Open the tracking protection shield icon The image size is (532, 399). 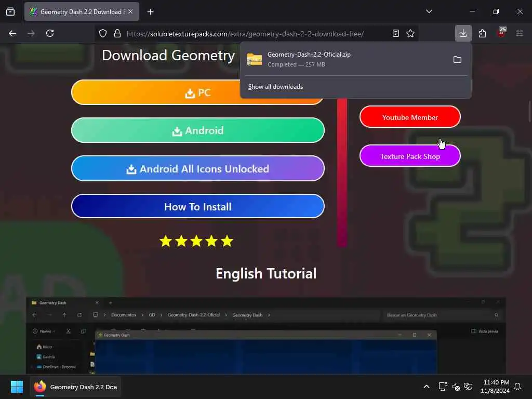click(x=103, y=33)
